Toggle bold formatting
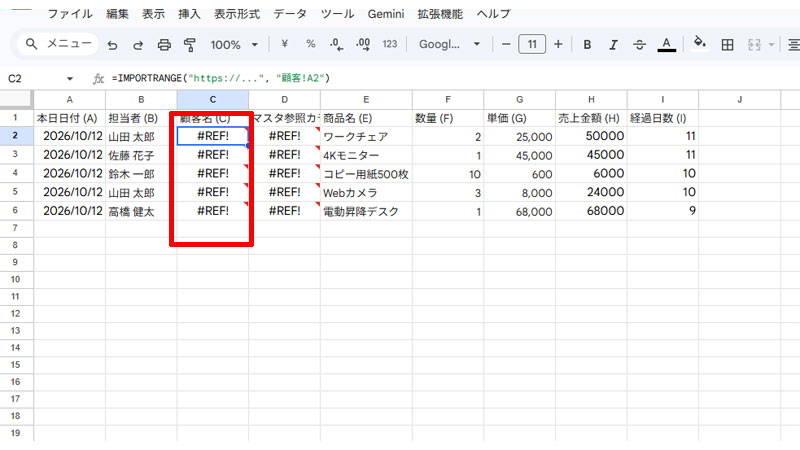The width and height of the screenshot is (800, 450). point(587,45)
